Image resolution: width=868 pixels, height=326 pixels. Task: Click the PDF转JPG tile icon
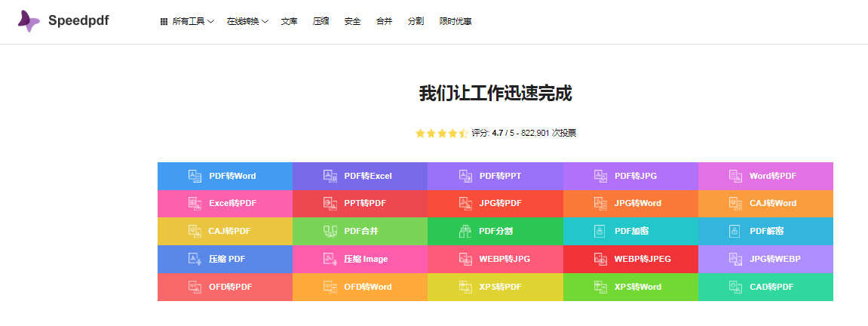pyautogui.click(x=600, y=176)
